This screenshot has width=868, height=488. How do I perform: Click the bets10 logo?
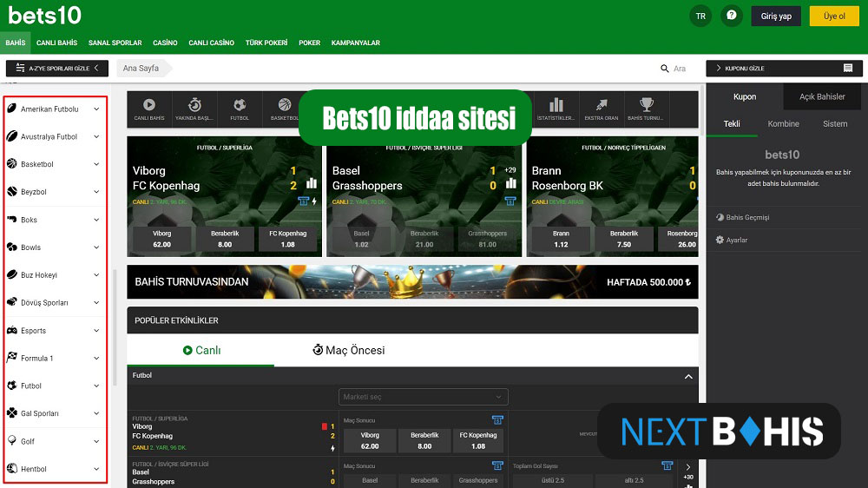[45, 16]
